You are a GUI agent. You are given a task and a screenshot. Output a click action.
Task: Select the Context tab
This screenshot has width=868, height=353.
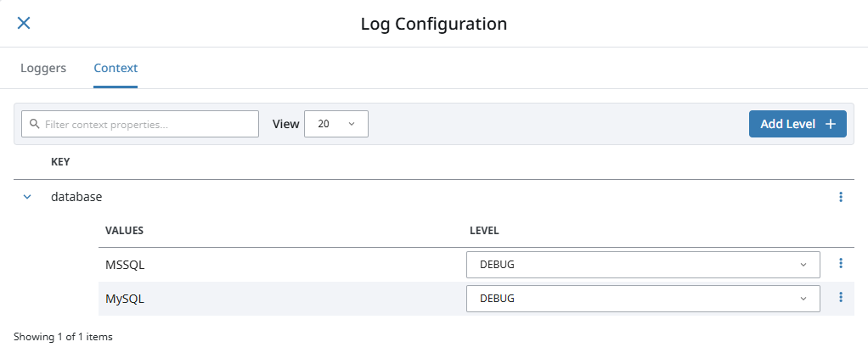point(116,68)
